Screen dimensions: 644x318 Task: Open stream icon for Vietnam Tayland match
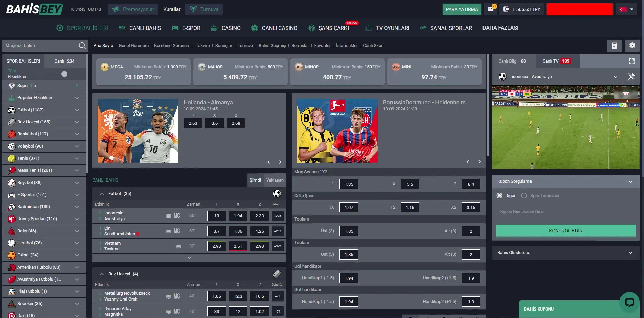179,246
